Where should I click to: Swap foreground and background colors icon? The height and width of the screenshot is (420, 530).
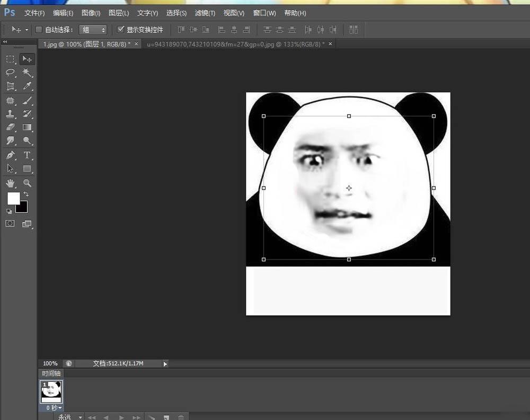coord(26,194)
